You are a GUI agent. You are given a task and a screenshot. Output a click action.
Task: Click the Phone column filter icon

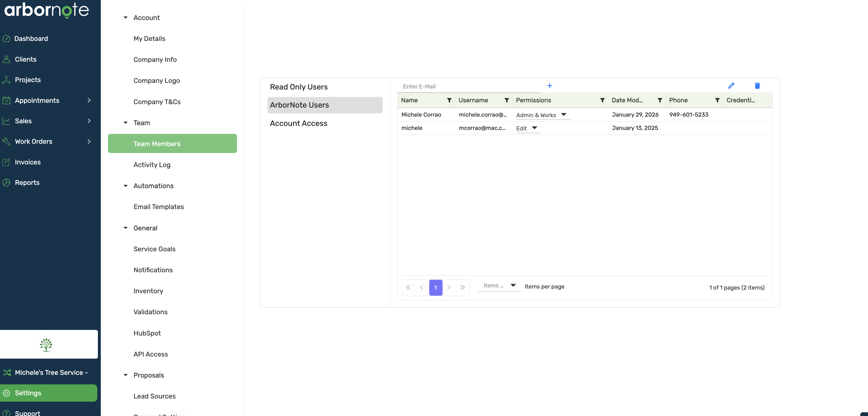pos(717,100)
